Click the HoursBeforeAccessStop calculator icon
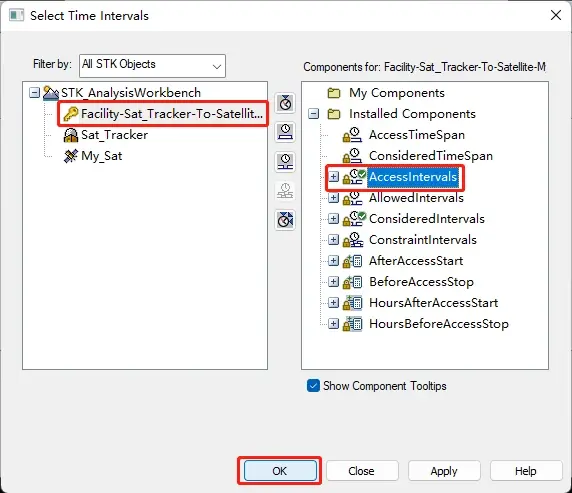Image resolution: width=572 pixels, height=493 pixels. [352, 324]
